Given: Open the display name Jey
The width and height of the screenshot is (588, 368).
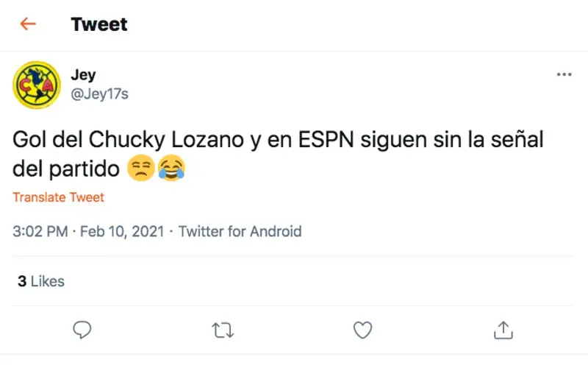Looking at the screenshot, I should 83,75.
